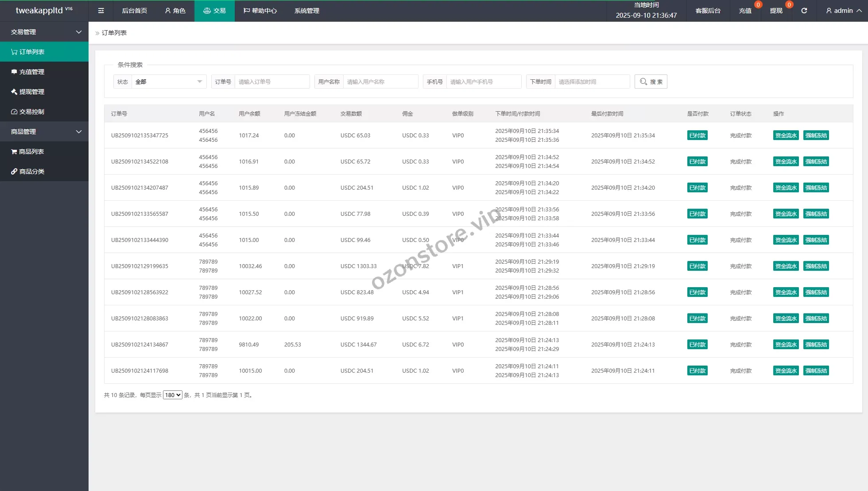Viewport: 868px width, 491px height.
Task: Open the 状态 全部 dropdown
Action: coord(168,82)
